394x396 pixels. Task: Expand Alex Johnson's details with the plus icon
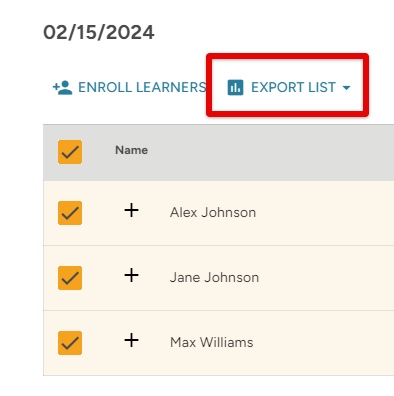(x=131, y=210)
